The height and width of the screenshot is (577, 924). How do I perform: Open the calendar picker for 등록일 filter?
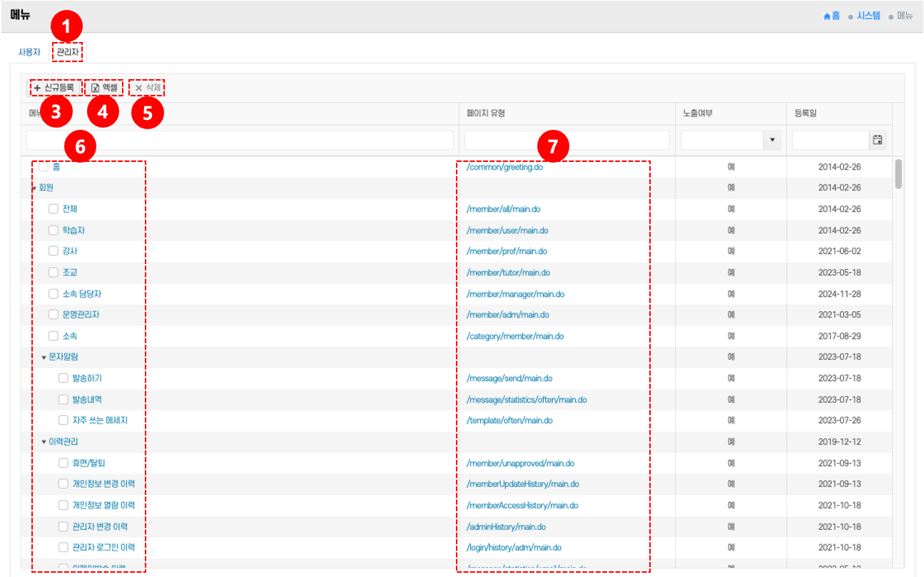coord(878,141)
